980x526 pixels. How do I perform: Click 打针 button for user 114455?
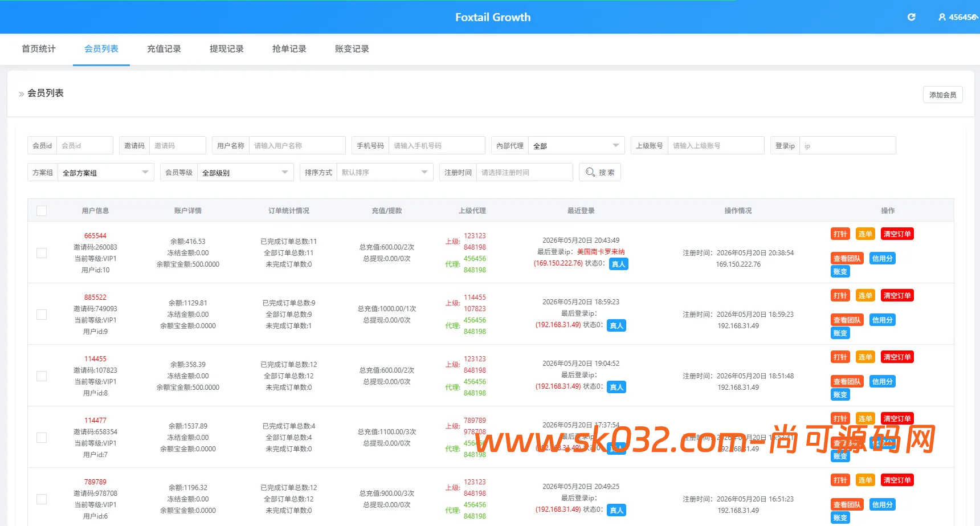[840, 357]
